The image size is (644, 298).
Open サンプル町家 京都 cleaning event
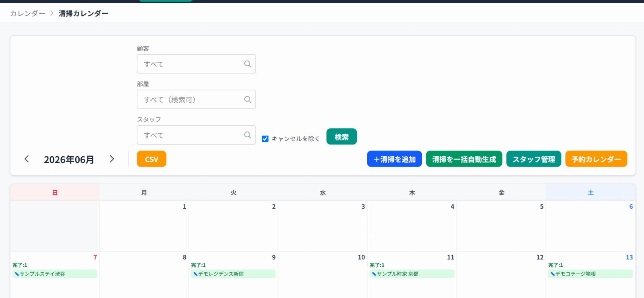click(412, 274)
